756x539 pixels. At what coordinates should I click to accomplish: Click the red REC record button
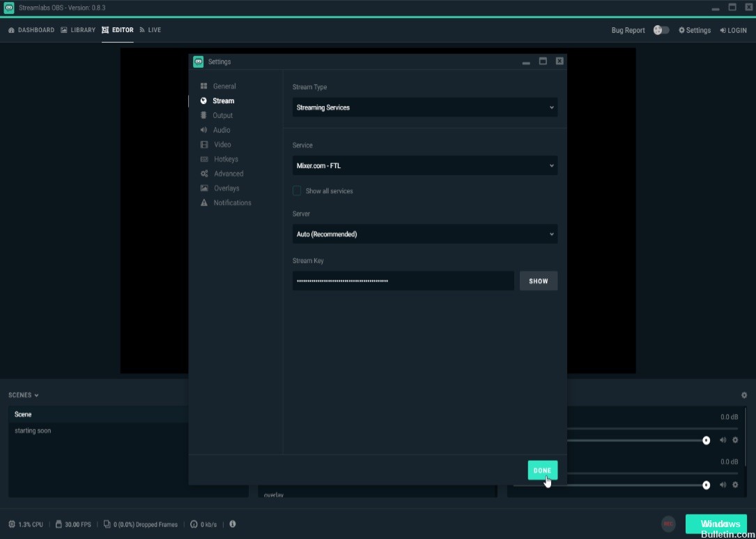[668, 524]
